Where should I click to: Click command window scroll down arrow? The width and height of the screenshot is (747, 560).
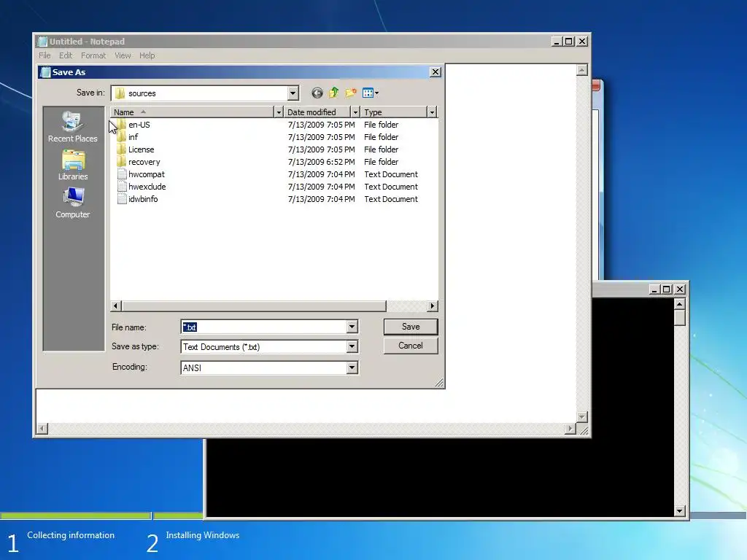click(x=680, y=511)
